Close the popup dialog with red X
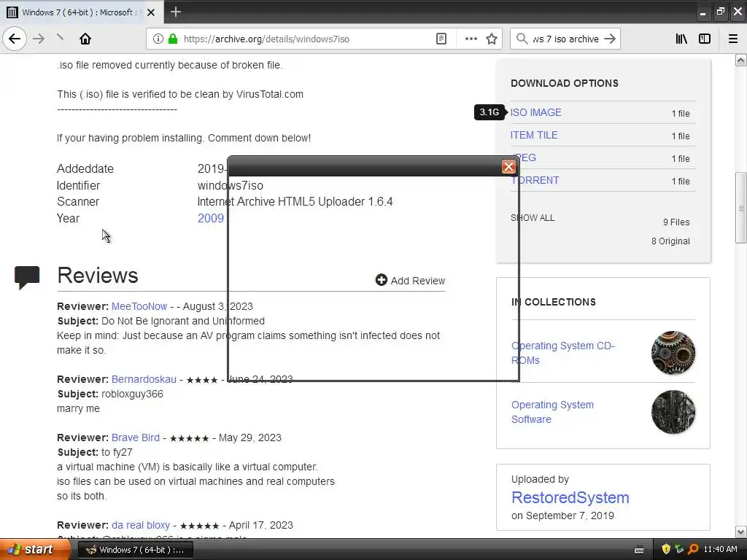This screenshot has height=560, width=747. [508, 167]
